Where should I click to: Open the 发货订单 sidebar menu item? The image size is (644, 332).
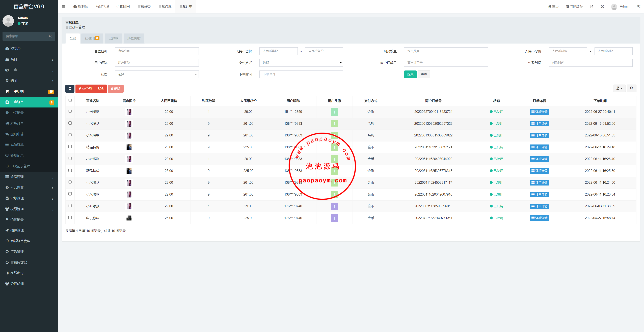coord(17,124)
